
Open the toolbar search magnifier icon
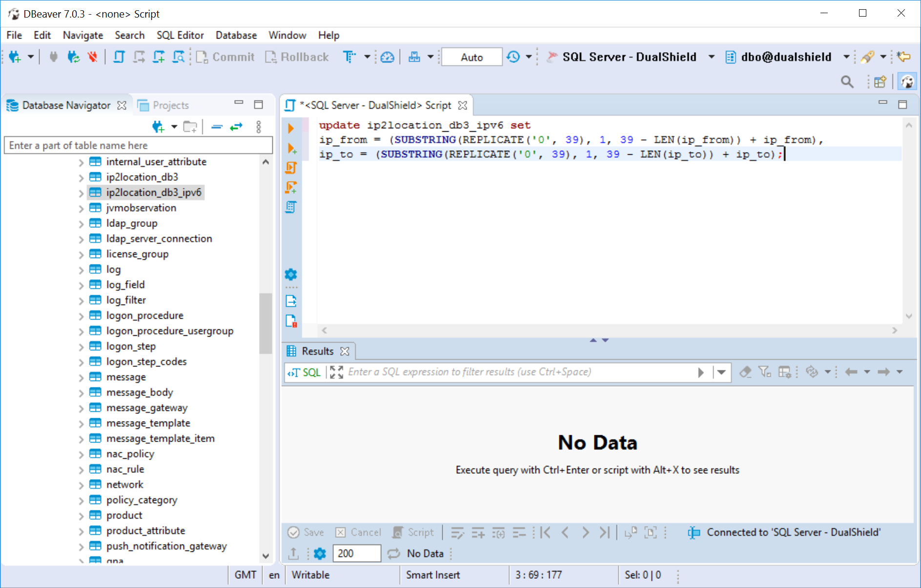pyautogui.click(x=847, y=82)
